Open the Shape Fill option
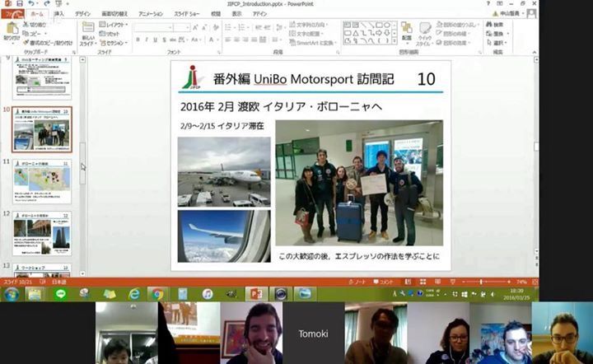The height and width of the screenshot is (364, 593). tap(456, 25)
